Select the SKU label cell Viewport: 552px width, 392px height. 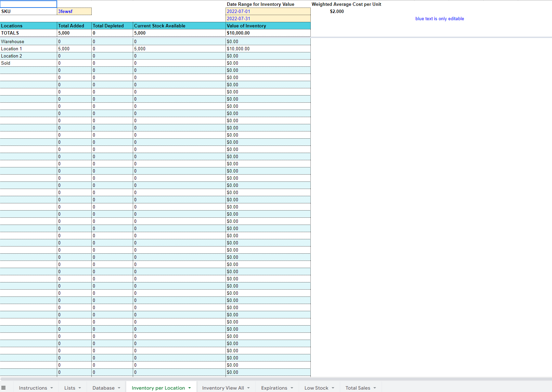pos(28,11)
